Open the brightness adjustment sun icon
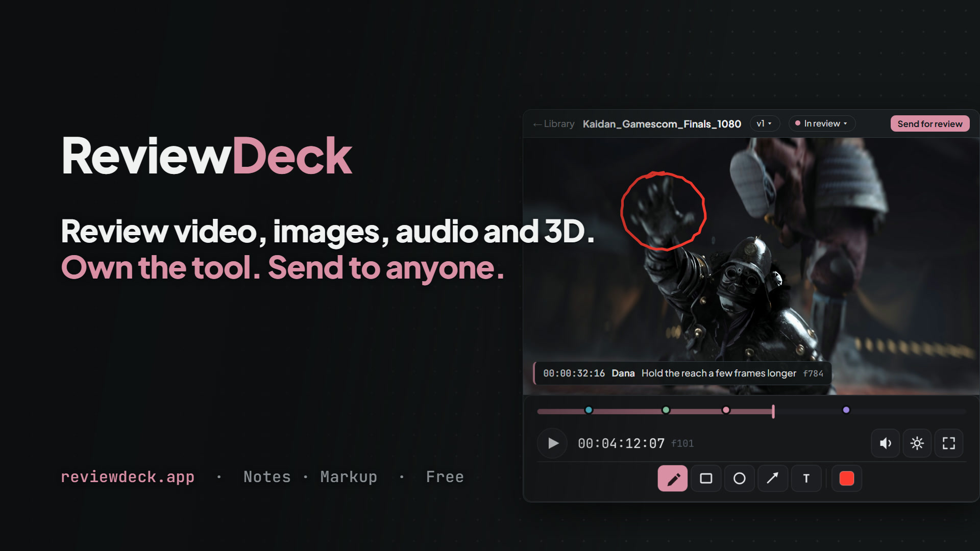Screen dimensions: 980x551 [x=917, y=443]
